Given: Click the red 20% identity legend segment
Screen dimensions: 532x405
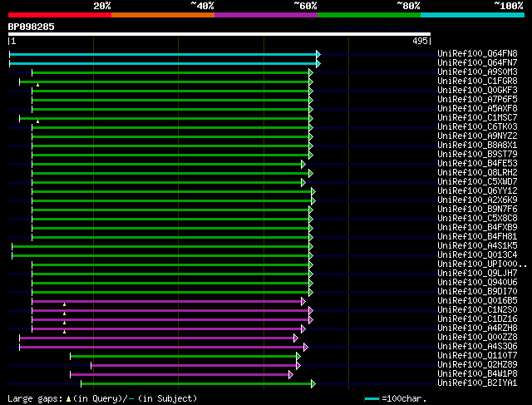Looking at the screenshot, I should (x=59, y=14).
